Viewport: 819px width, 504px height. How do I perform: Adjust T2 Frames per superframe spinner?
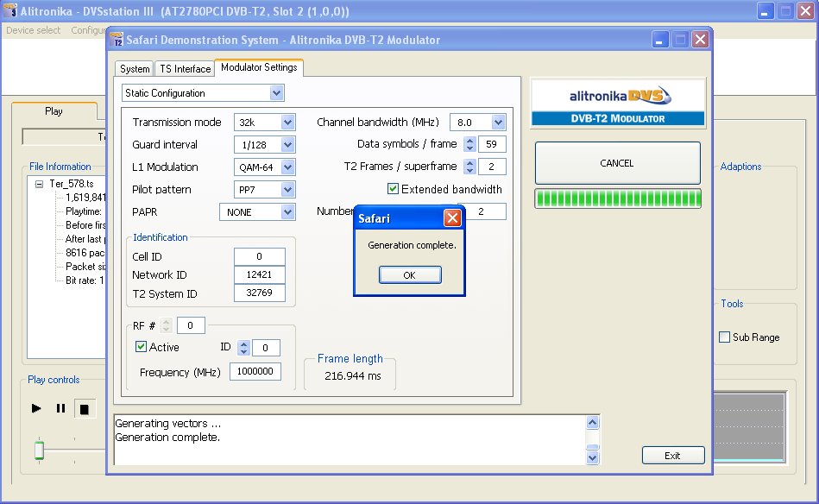(469, 167)
